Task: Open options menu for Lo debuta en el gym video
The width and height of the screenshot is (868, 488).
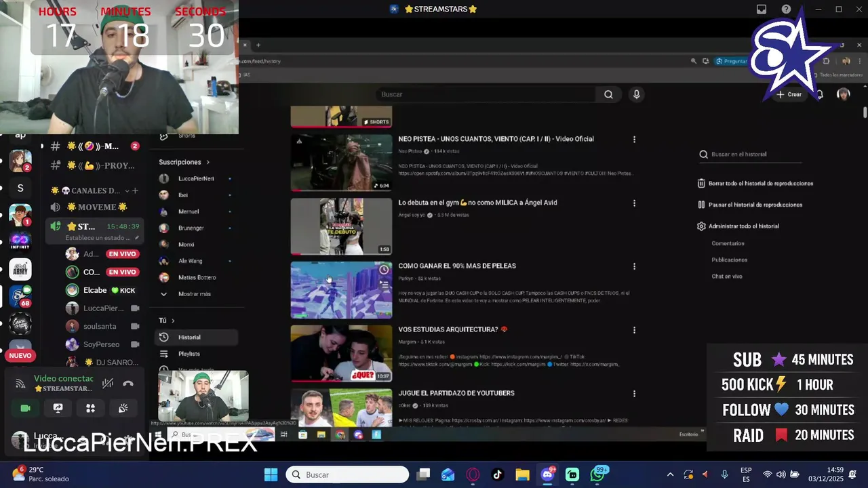Action: (x=634, y=203)
